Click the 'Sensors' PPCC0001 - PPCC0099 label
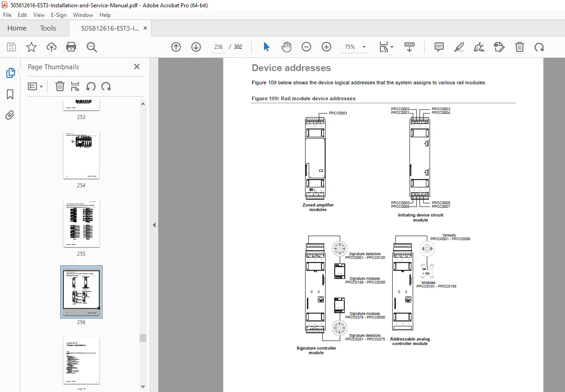The height and width of the screenshot is (392, 565). click(450, 237)
